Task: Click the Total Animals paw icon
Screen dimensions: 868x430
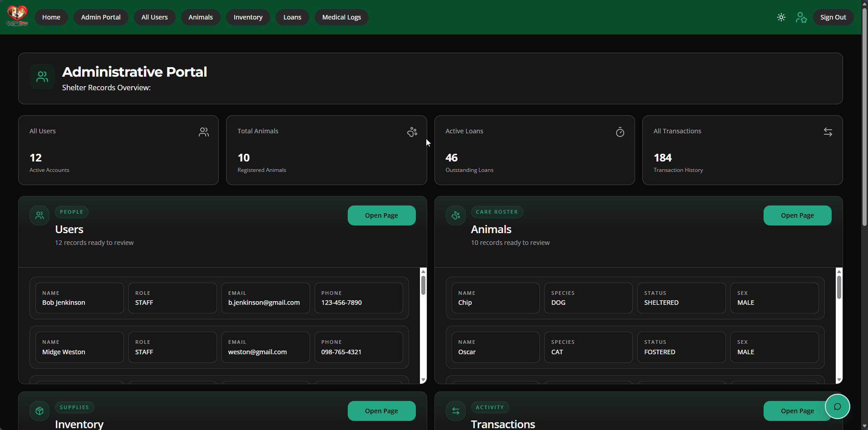Action: (x=412, y=132)
